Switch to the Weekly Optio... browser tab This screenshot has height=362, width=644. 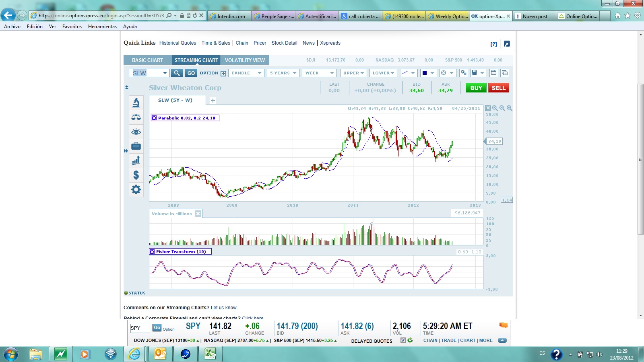coord(448,16)
